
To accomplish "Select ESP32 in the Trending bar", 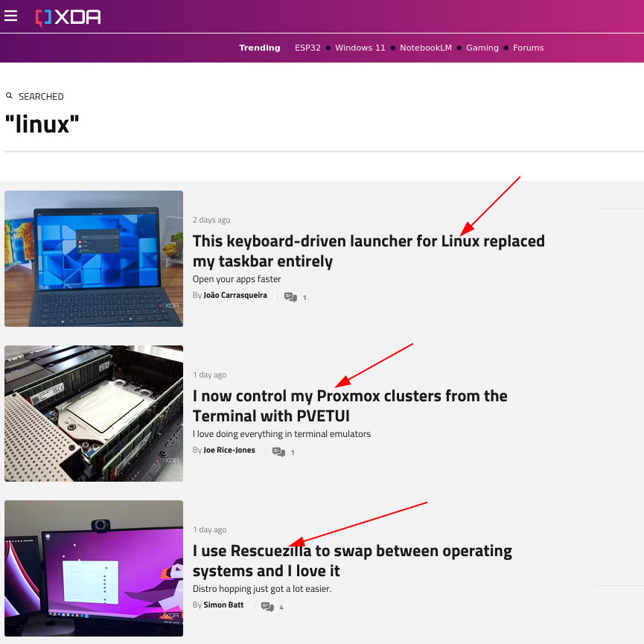I will [x=307, y=48].
